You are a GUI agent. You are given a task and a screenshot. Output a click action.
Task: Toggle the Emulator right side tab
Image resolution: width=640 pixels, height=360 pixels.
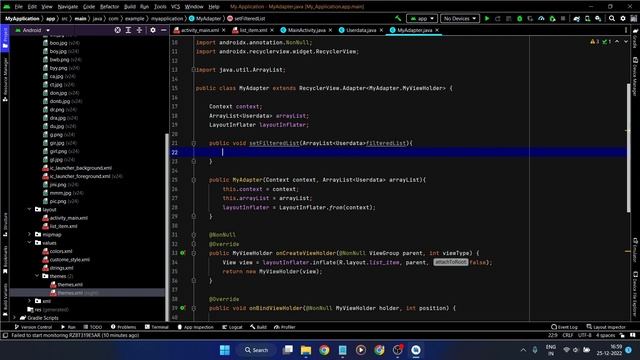click(635, 250)
